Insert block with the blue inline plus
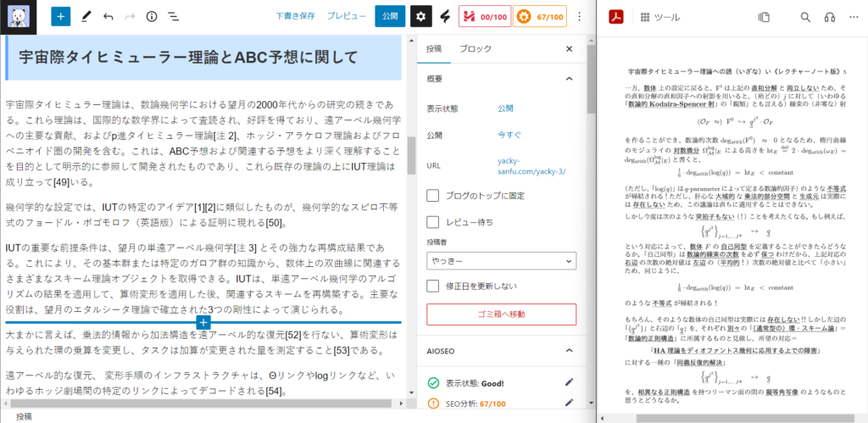This screenshot has width=868, height=423. (x=203, y=322)
